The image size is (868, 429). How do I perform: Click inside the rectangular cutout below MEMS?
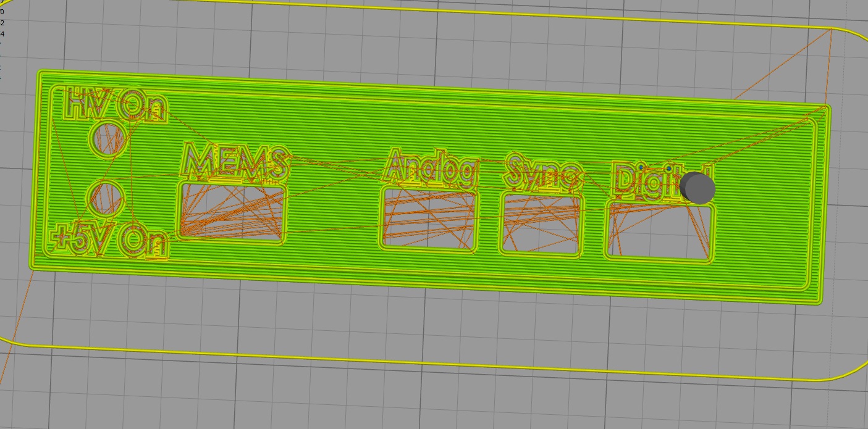pyautogui.click(x=233, y=211)
